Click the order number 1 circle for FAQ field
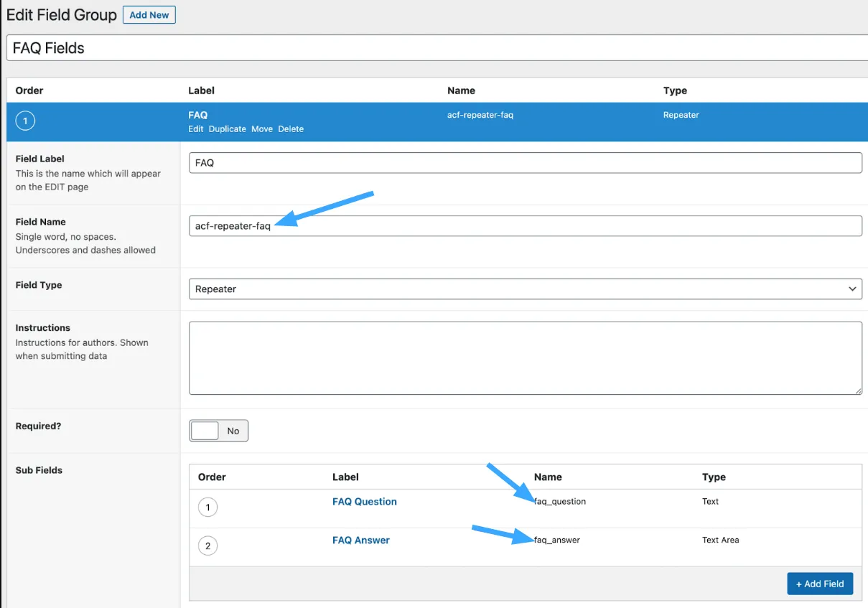Screen dimensions: 868x608 (x=25, y=121)
